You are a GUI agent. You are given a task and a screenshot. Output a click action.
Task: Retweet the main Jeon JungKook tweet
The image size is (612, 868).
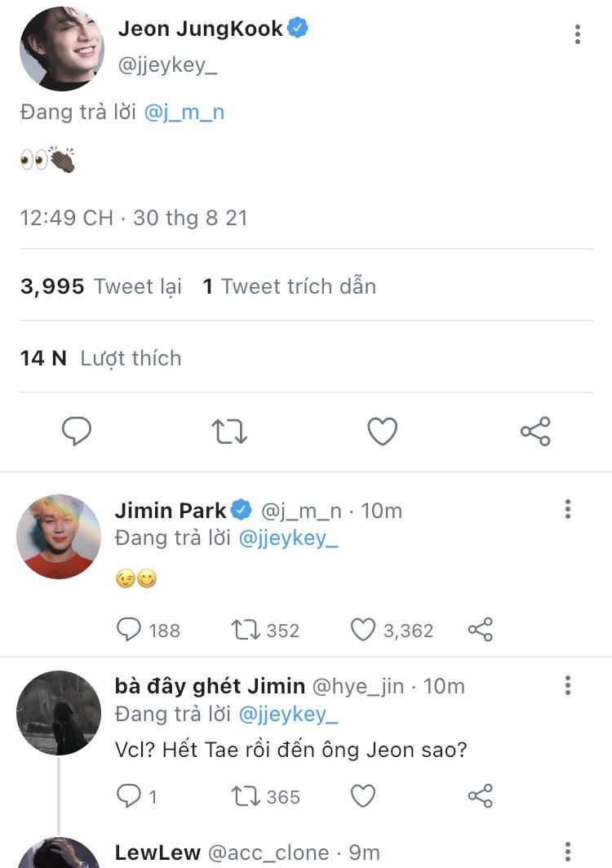coord(229,432)
